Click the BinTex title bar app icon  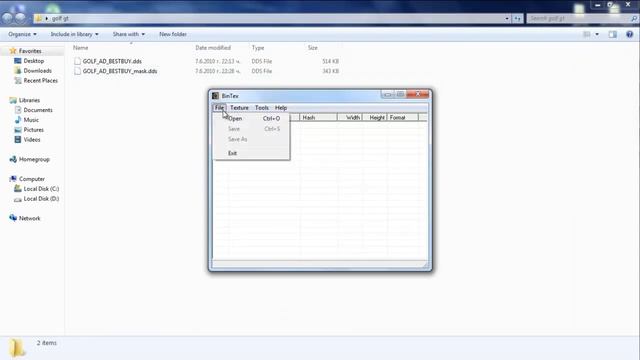[x=216, y=96]
